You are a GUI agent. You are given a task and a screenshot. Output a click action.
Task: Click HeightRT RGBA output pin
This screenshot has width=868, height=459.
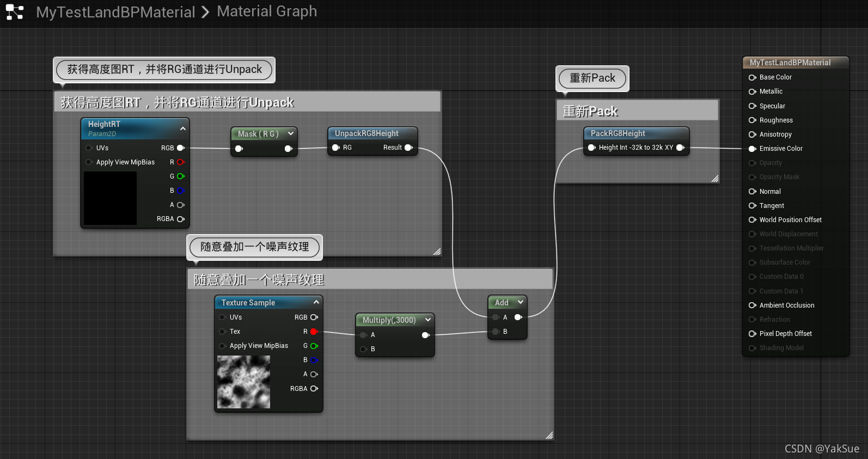pos(181,219)
